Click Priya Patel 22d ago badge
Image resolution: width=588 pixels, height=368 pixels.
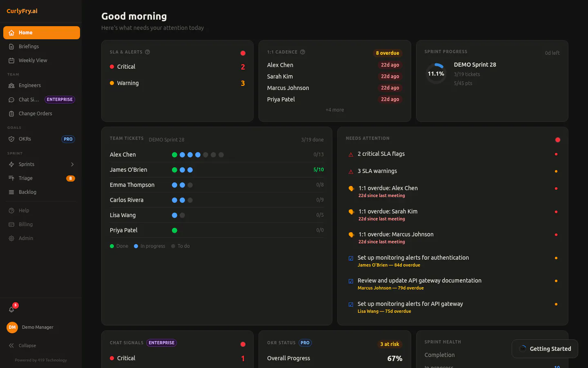(390, 99)
